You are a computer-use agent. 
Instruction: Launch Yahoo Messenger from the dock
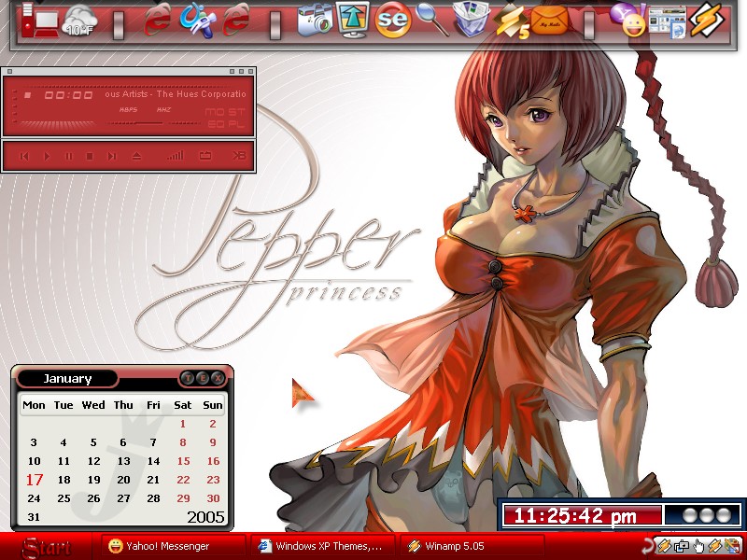click(629, 20)
